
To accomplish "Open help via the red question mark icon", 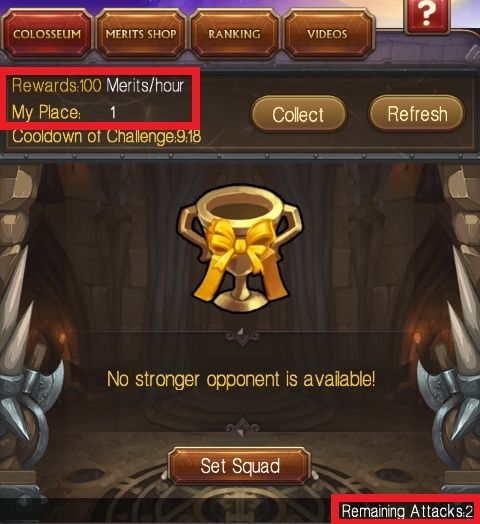I will [x=426, y=15].
